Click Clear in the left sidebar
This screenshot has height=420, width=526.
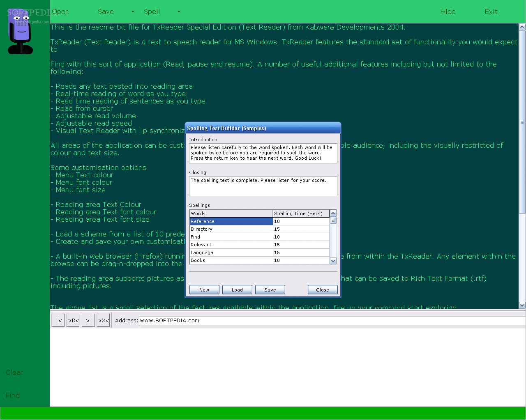pos(14,372)
